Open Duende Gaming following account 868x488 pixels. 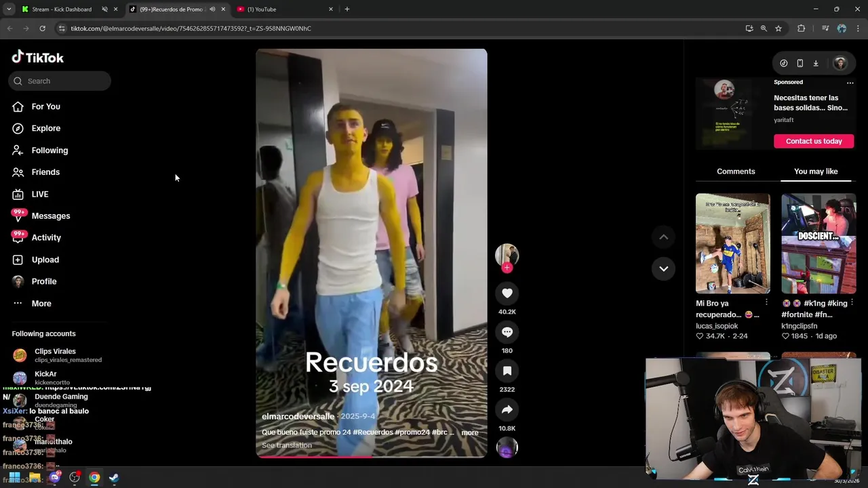[51, 400]
